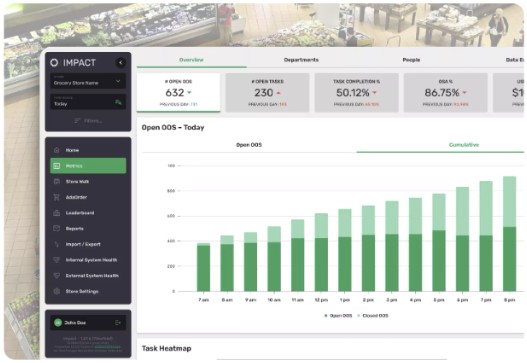The height and width of the screenshot is (363, 527).
Task: Click the red trend arrow beside 230
Action: [278, 93]
